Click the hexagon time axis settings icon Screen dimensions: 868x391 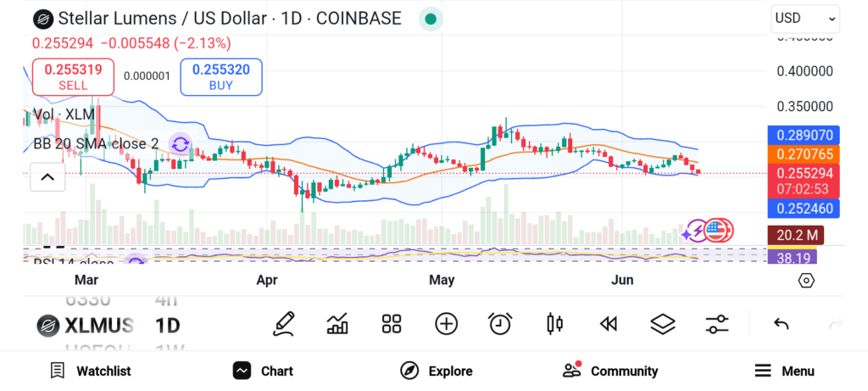(806, 280)
